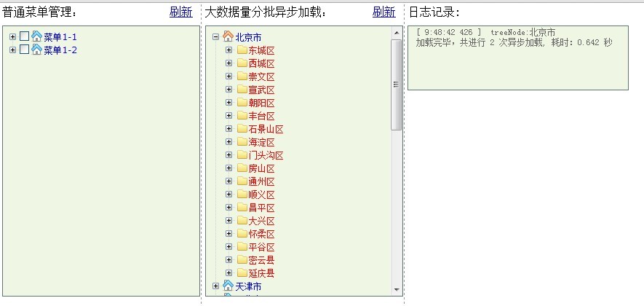Click the folder icon of 门头沟区

[242, 155]
